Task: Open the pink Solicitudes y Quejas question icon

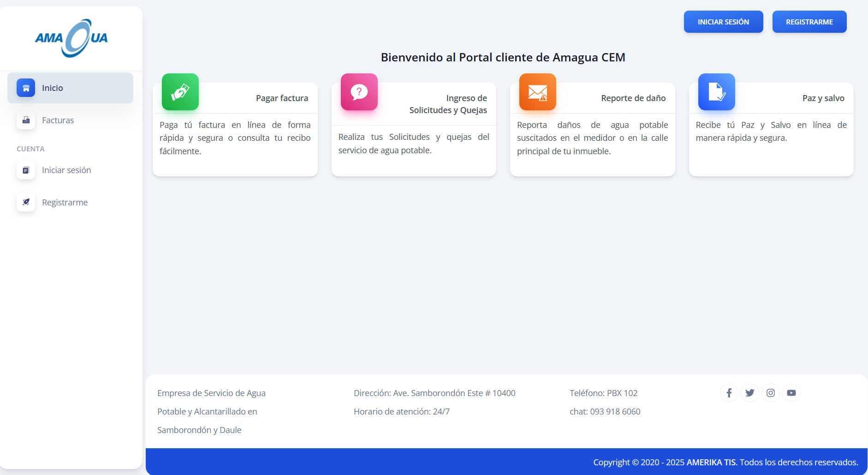Action: (x=359, y=92)
